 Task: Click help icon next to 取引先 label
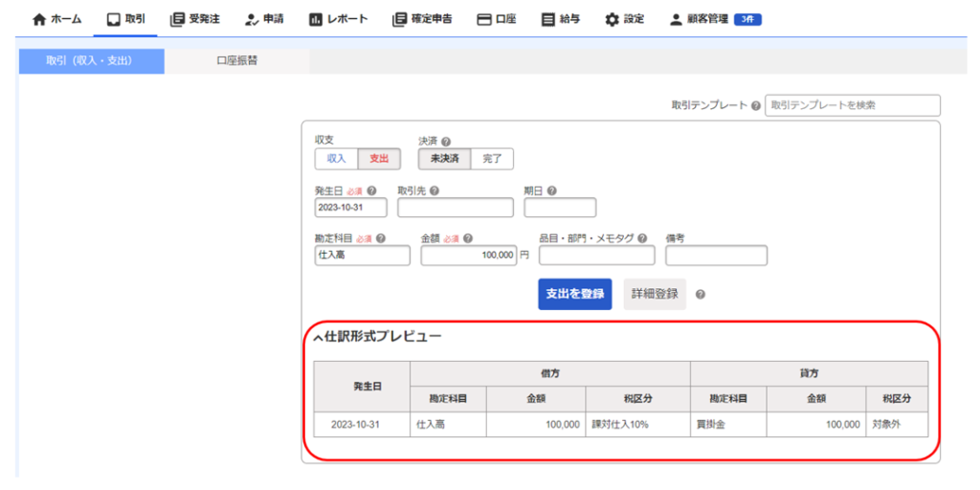point(434,190)
